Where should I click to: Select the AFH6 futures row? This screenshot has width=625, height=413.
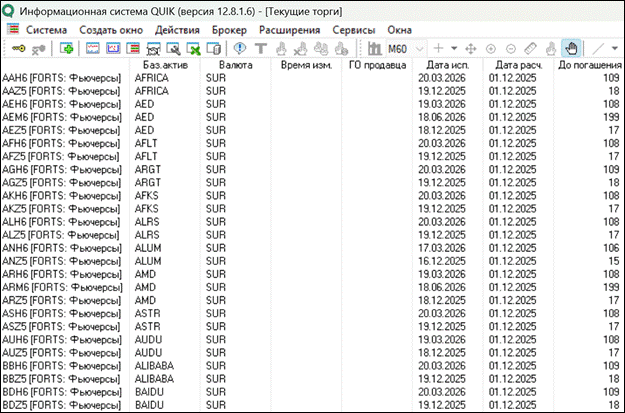pos(60,142)
